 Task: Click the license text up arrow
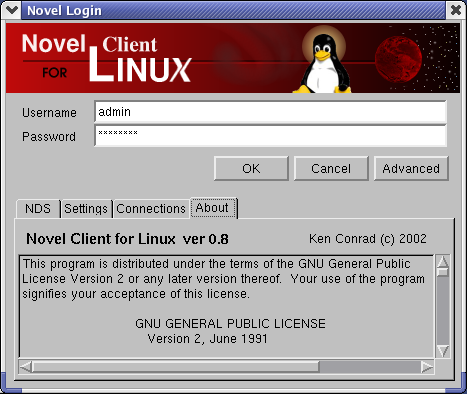click(x=443, y=261)
